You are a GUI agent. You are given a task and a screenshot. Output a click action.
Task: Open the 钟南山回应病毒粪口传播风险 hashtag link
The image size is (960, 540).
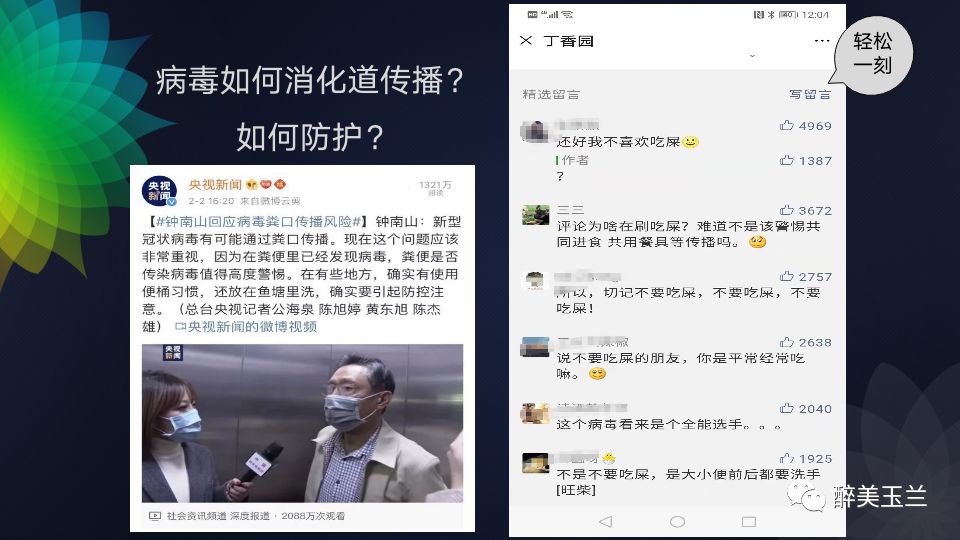pos(258,222)
